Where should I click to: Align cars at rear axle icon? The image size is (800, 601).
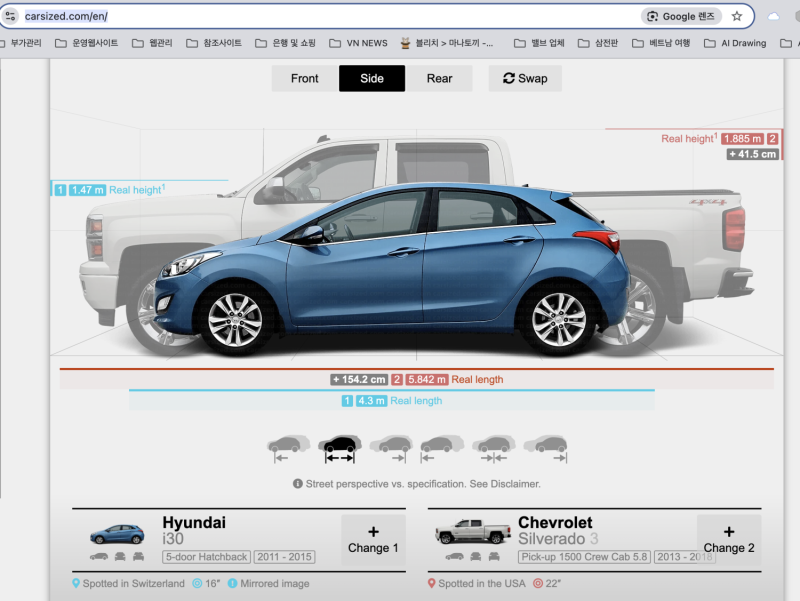(391, 448)
